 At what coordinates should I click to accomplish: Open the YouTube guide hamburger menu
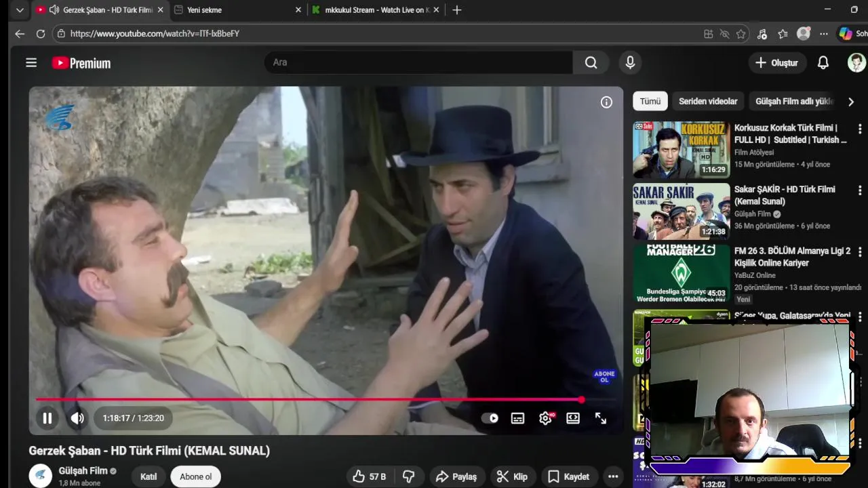tap(31, 62)
